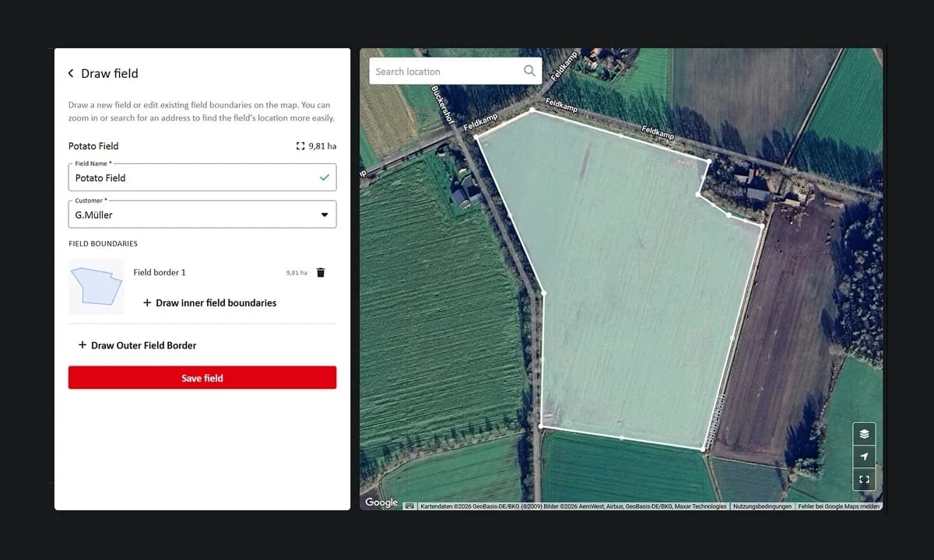Click the back arrow beside Draw field
Image resolution: width=934 pixels, height=560 pixels.
tap(71, 73)
